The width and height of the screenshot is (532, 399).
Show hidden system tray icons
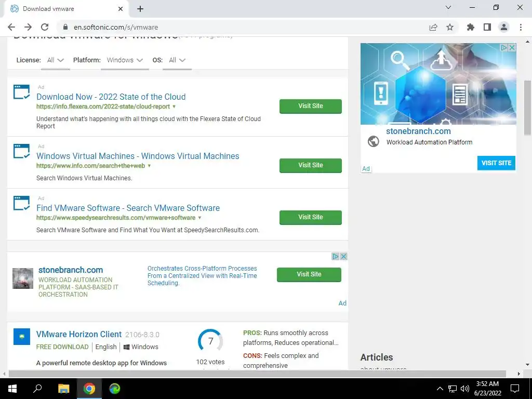point(440,389)
